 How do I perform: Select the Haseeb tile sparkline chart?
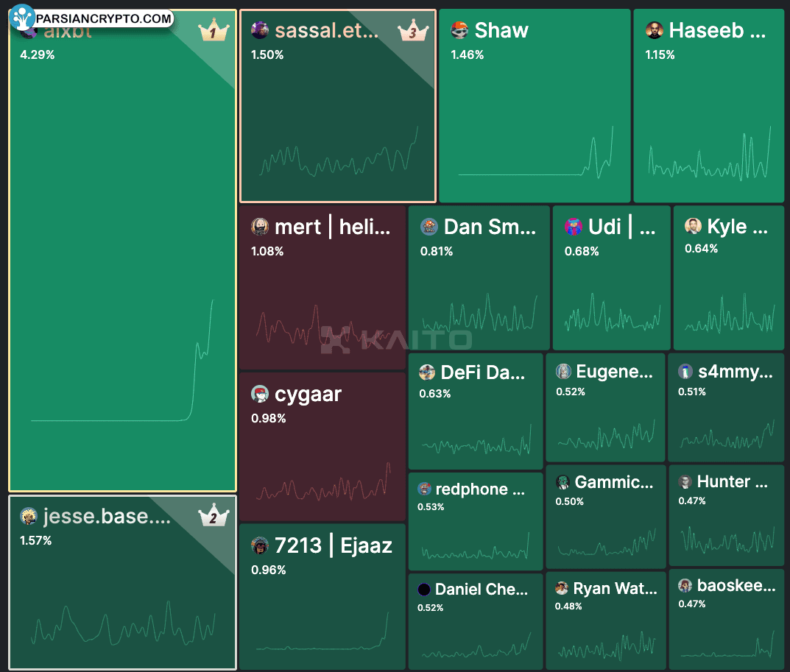tap(710, 154)
